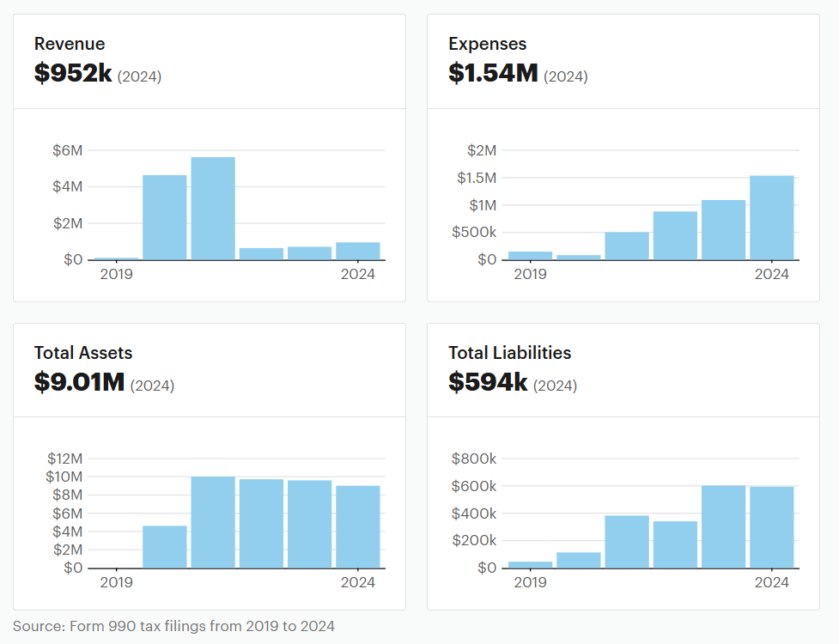The width and height of the screenshot is (839, 644).
Task: Click the first visible bar in Total Assets
Action: [164, 546]
